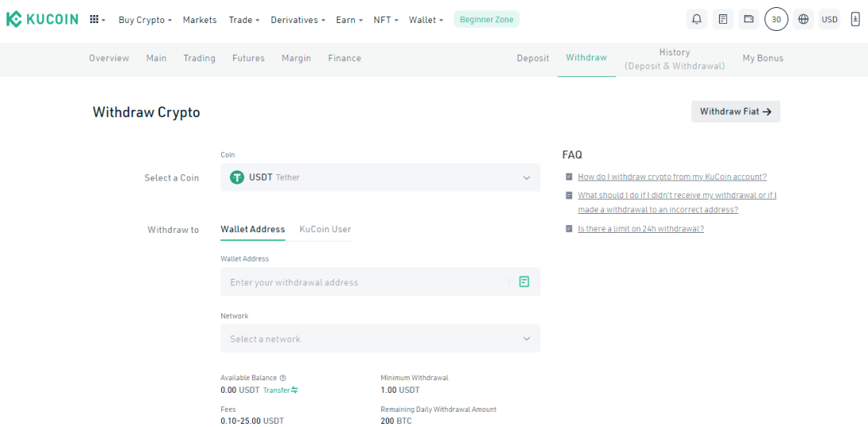Open address book icon in wallet address field

524,282
